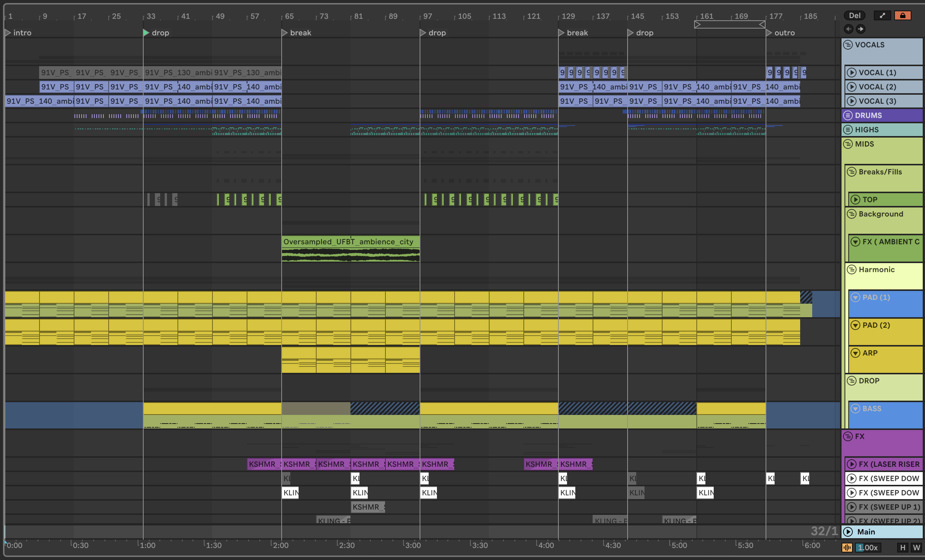This screenshot has height=560, width=925.
Task: Collapse the Background group
Action: click(x=852, y=214)
